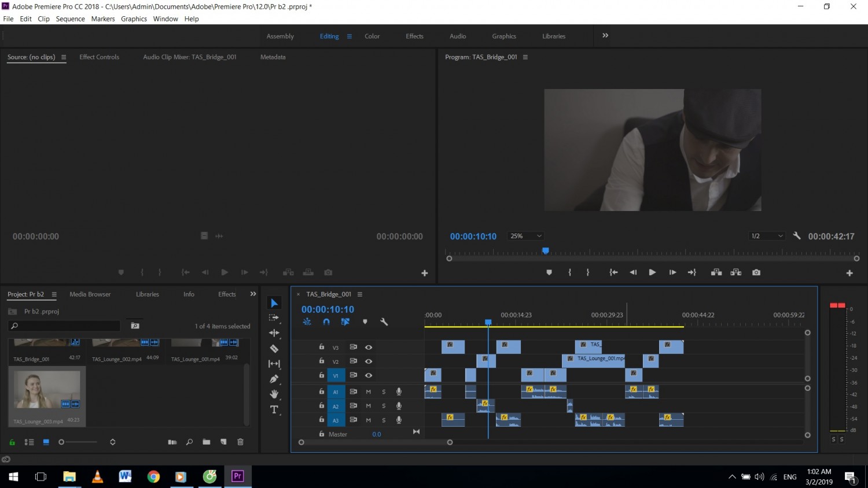This screenshot has width=868, height=488.
Task: Select TAS_Lounge_003.mp4 thumbnail
Action: click(47, 390)
